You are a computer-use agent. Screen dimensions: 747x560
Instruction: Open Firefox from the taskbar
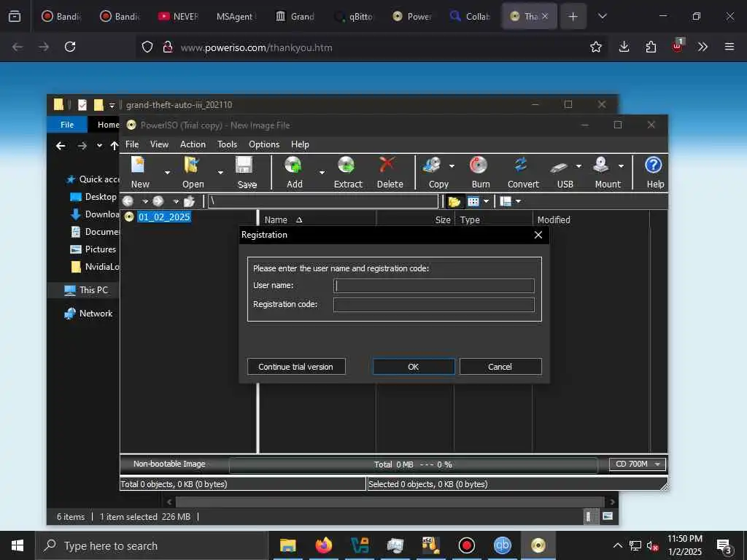tap(323, 545)
